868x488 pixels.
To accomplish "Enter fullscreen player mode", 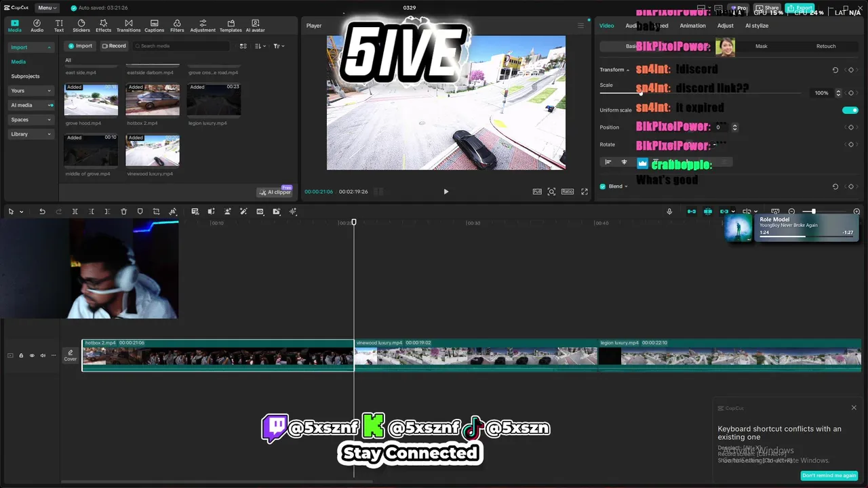I will coord(585,192).
